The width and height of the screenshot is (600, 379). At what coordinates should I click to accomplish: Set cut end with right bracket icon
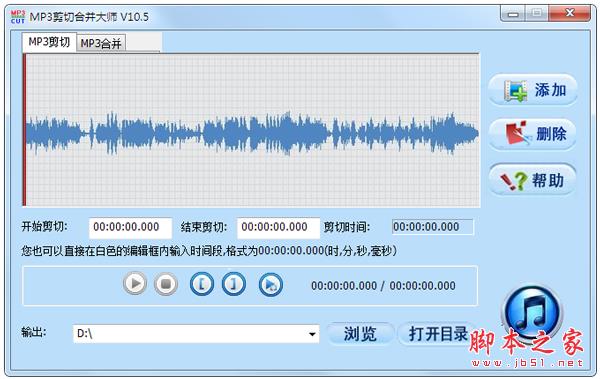[x=234, y=284]
